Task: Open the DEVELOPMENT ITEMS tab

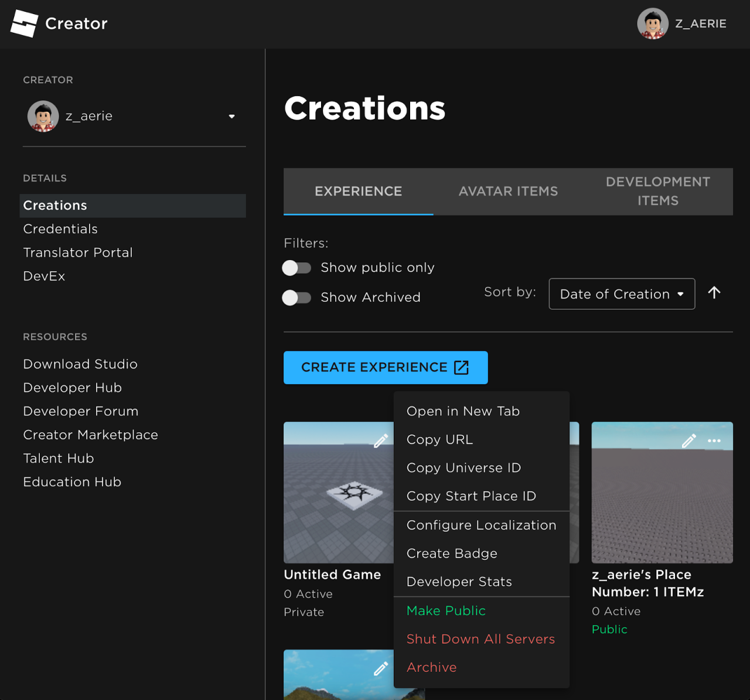Action: [x=657, y=191]
